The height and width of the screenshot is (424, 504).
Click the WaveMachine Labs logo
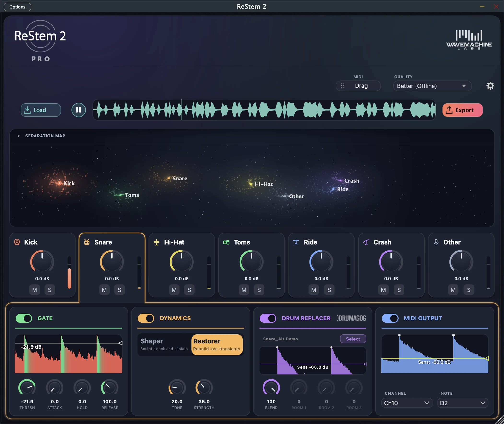coord(469,40)
